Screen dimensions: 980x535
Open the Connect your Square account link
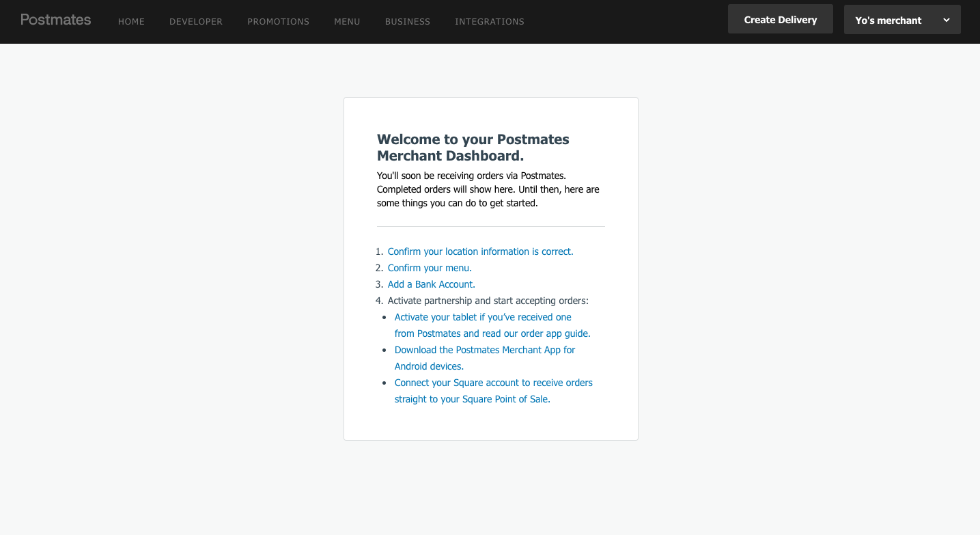click(x=494, y=391)
